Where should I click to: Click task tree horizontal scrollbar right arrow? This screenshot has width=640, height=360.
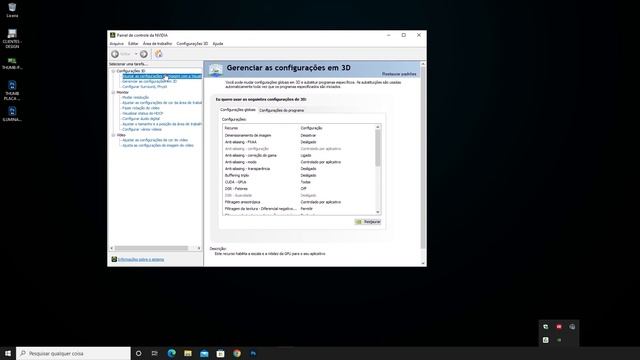(x=199, y=248)
